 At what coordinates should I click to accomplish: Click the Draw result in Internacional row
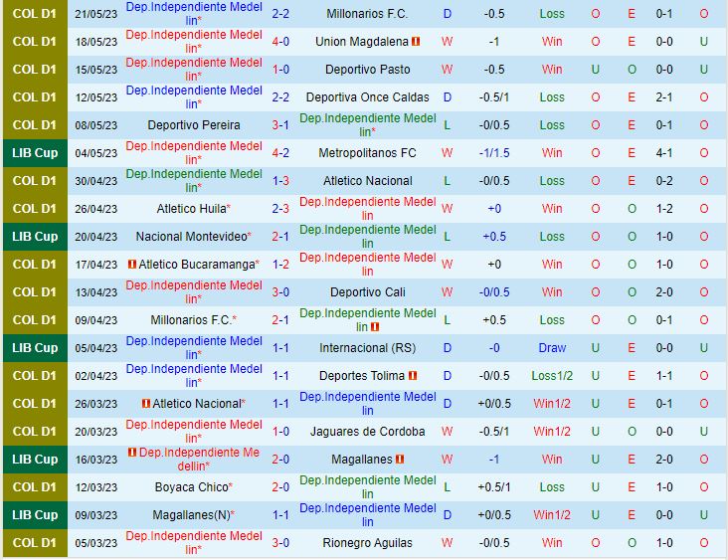552,348
